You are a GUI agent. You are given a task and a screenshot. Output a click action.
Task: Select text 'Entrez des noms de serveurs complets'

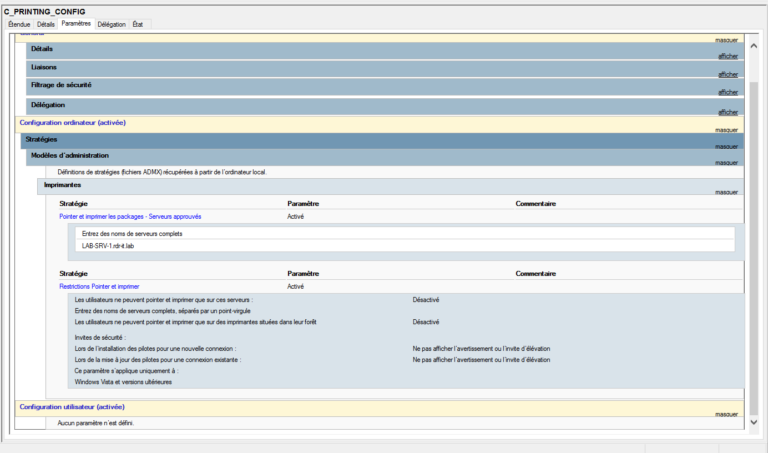point(132,234)
